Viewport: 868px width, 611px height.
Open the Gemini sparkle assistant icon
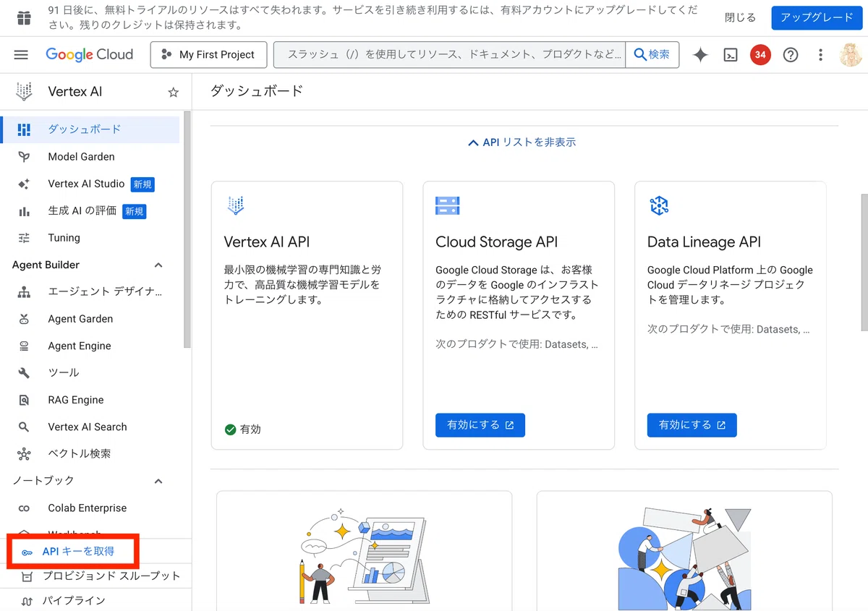[x=700, y=55]
